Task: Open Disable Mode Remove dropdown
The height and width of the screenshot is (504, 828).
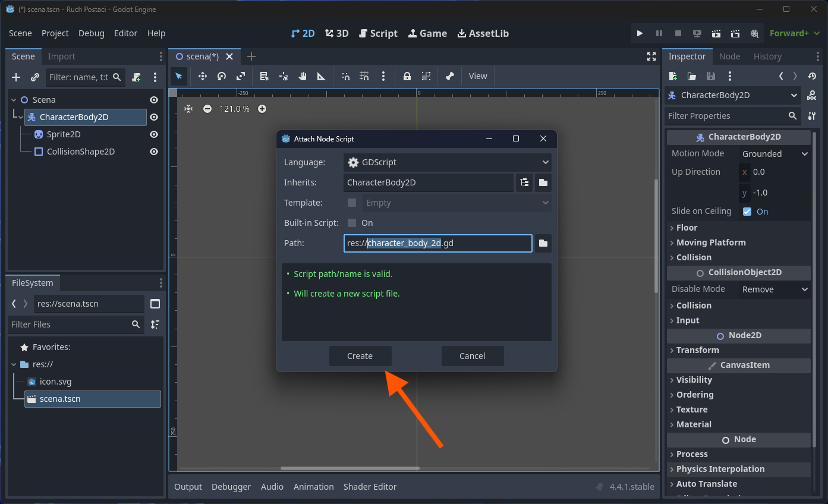Action: (775, 289)
